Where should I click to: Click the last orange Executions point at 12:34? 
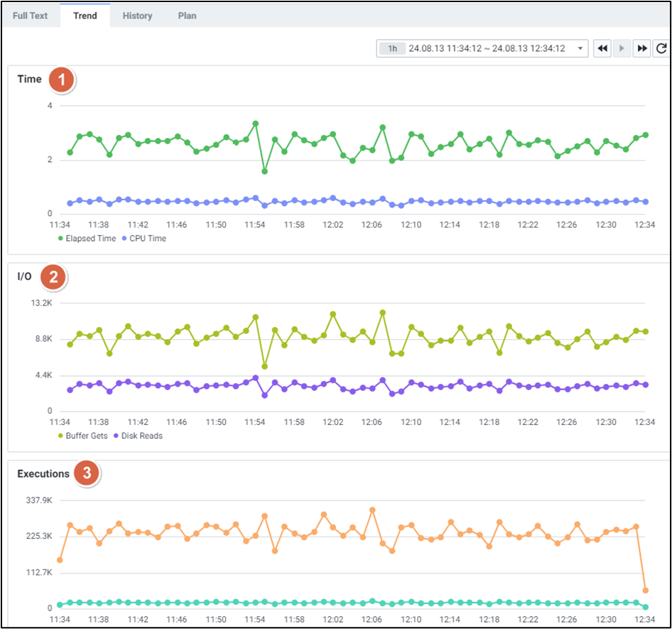(x=645, y=590)
